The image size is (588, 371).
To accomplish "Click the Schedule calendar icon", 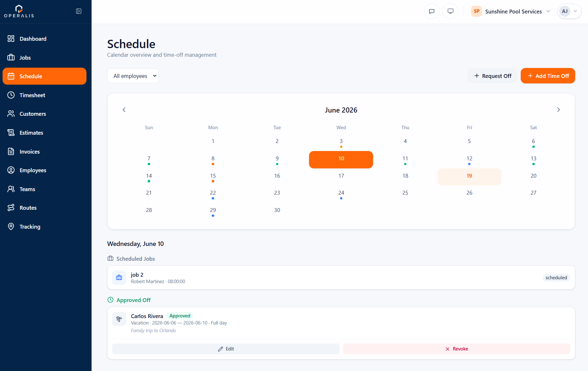I will (x=11, y=76).
